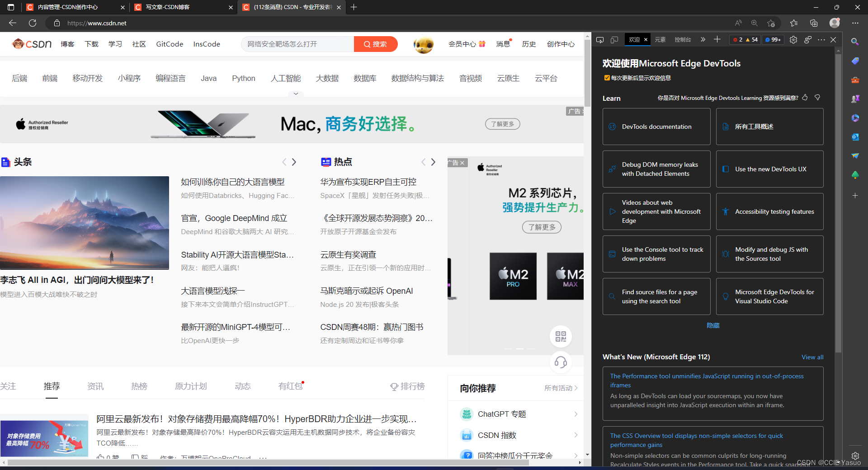Click the browser profile avatar
The width and height of the screenshot is (868, 470).
835,23
